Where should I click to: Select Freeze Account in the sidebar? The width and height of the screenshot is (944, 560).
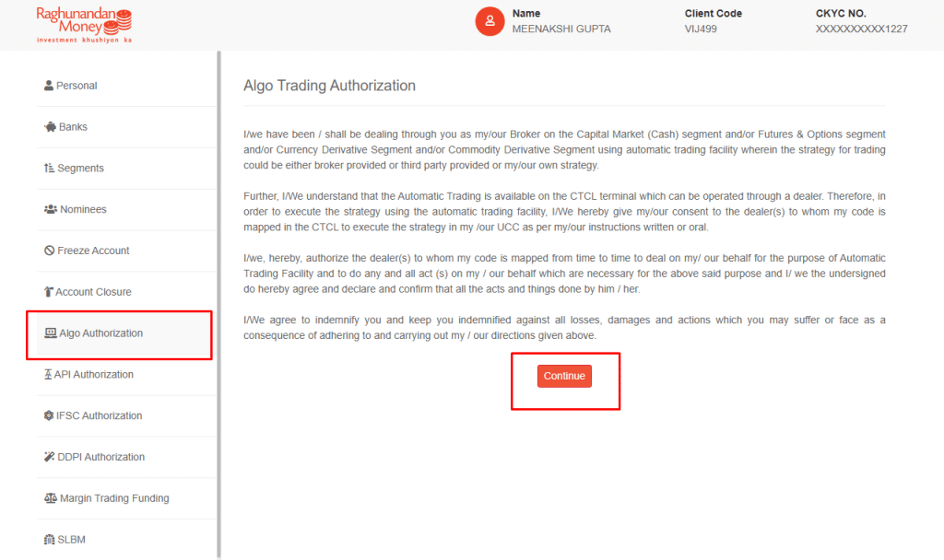[x=126, y=251]
